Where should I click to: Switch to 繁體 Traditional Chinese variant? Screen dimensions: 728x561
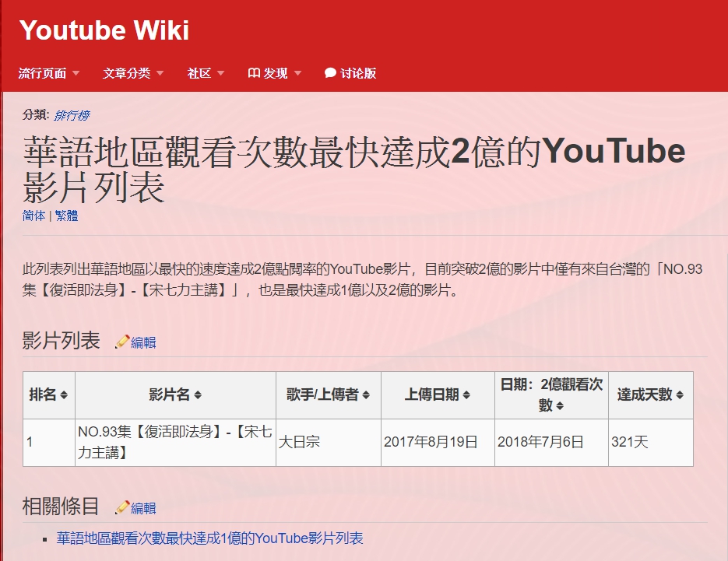click(66, 216)
